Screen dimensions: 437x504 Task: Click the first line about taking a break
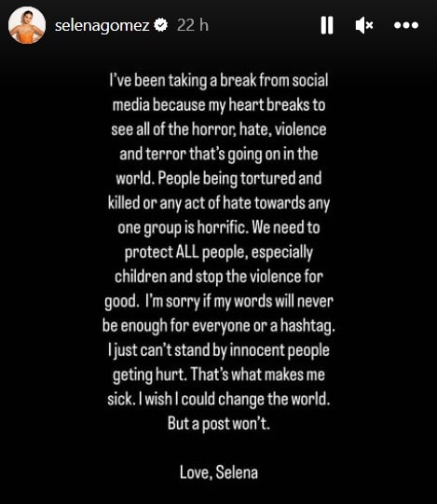click(x=219, y=81)
